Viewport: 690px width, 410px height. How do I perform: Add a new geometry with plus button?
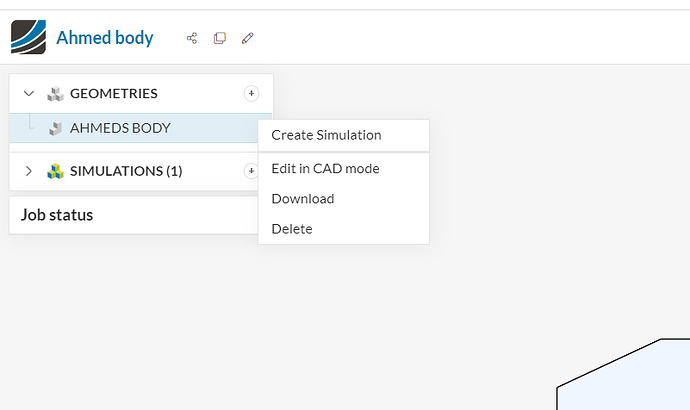tap(251, 94)
